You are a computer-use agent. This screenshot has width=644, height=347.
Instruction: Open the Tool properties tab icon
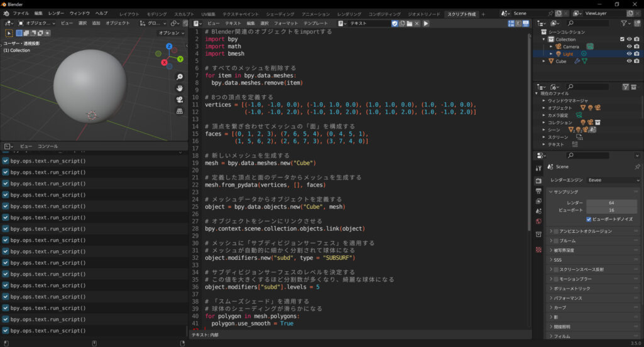coord(538,168)
